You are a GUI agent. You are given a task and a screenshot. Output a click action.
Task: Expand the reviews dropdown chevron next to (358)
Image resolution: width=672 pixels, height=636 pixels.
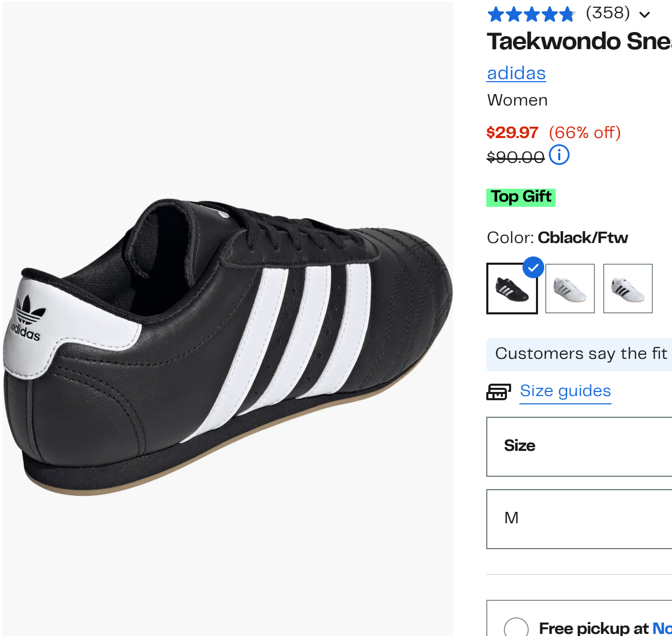645,14
